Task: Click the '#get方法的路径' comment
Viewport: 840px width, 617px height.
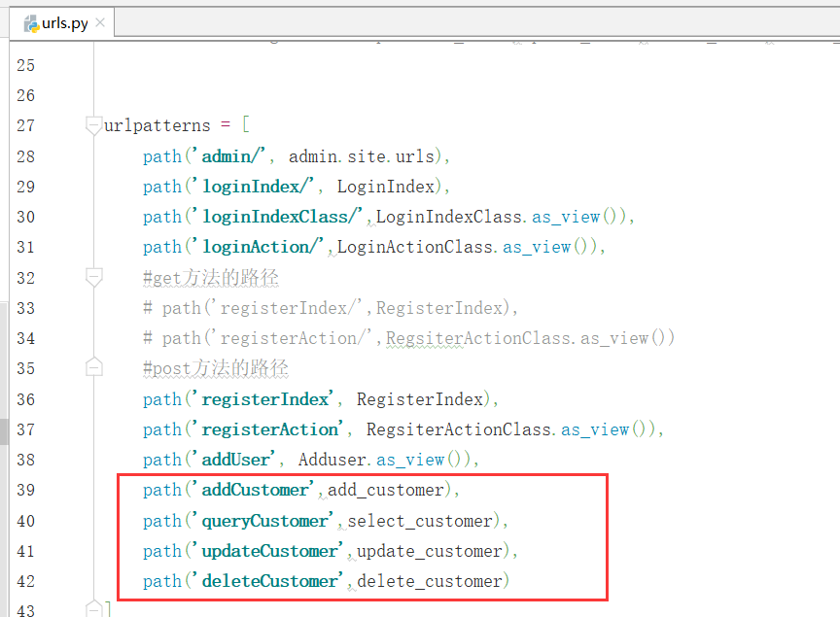Action: (211, 278)
